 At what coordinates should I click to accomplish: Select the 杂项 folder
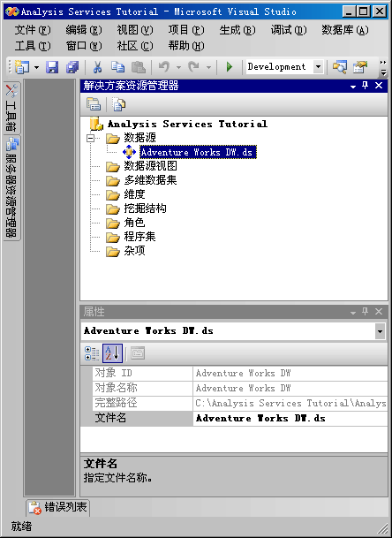point(134,251)
